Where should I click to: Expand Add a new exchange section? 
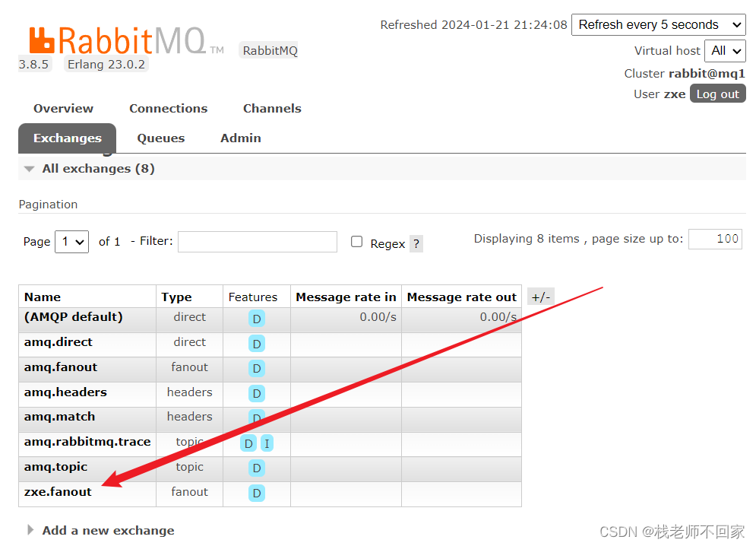[108, 531]
